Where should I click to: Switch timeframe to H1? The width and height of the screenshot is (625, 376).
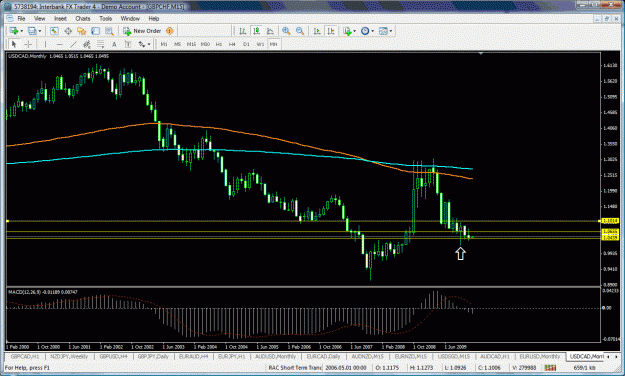point(219,44)
